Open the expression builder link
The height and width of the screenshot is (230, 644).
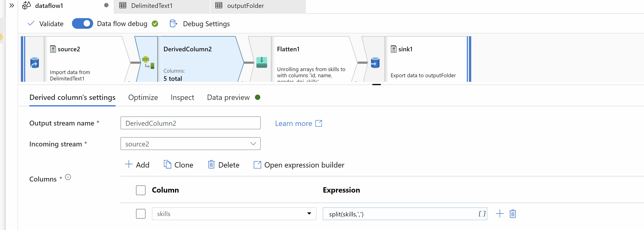click(299, 165)
